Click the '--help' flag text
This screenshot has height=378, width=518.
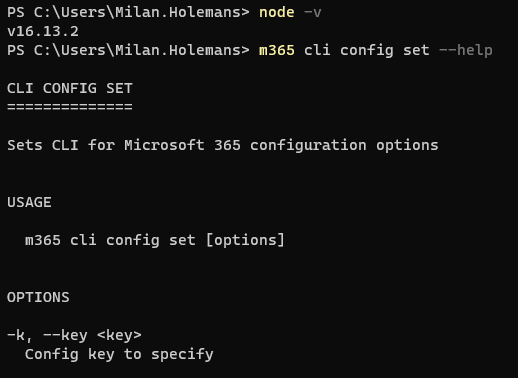click(x=466, y=50)
